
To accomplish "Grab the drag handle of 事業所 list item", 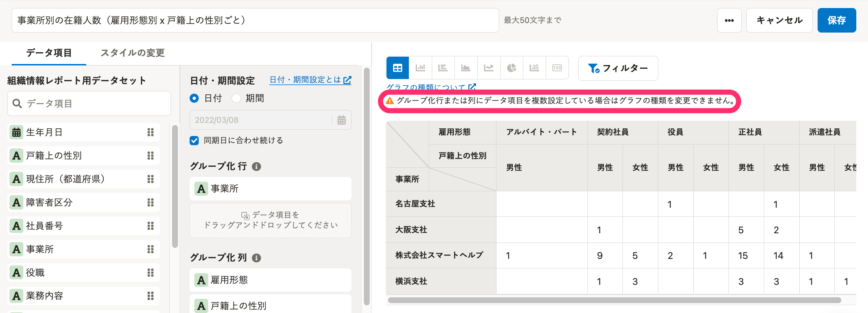I will [x=151, y=249].
